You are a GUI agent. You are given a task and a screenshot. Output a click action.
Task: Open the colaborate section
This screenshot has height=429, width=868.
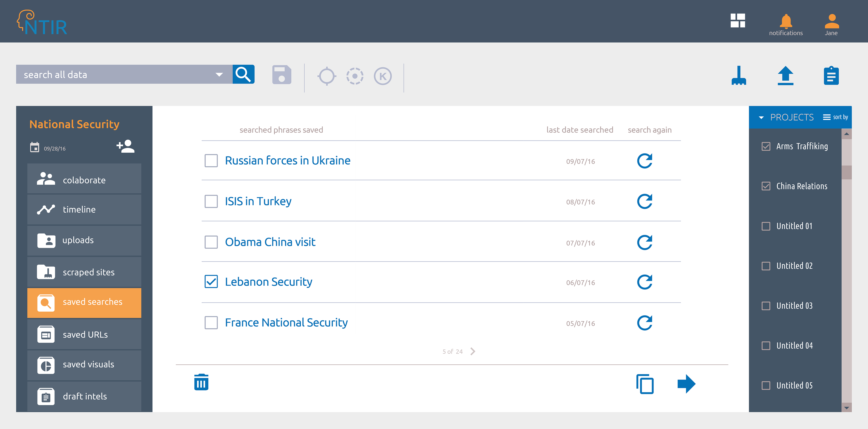[84, 178]
